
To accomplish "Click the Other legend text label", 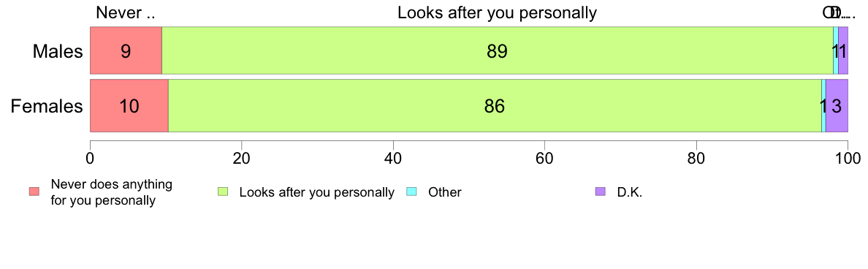I will 444,192.
